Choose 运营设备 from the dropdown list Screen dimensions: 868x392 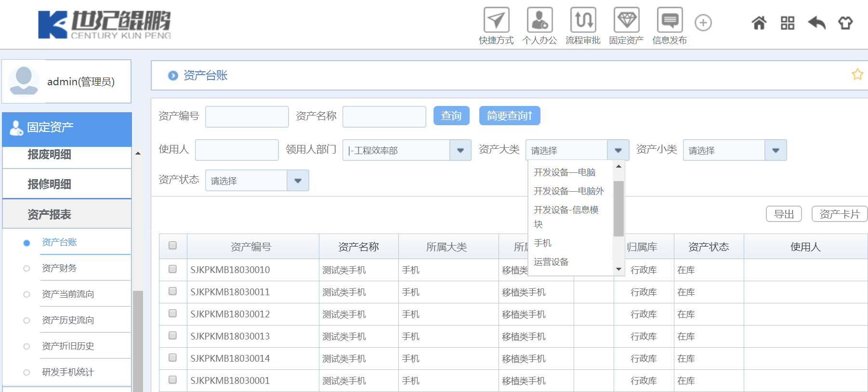point(551,262)
